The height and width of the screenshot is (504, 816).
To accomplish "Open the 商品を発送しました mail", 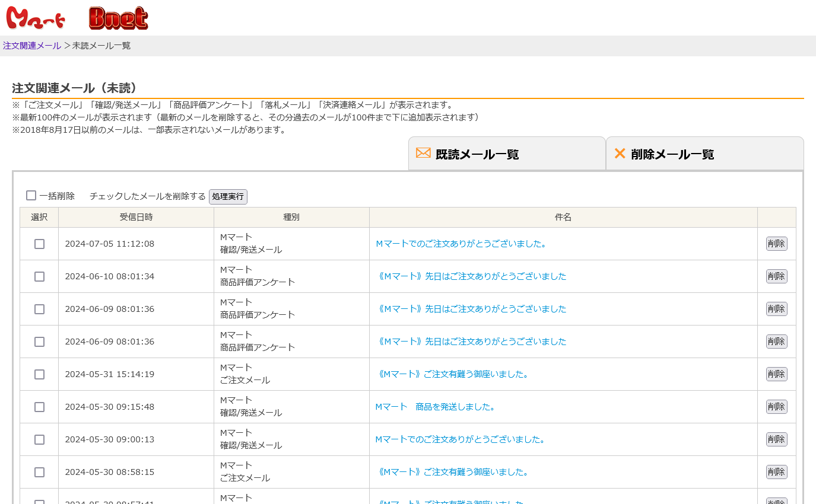I will (x=435, y=407).
